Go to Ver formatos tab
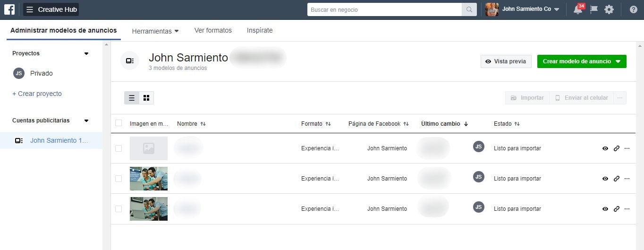644x250 pixels. point(213,30)
